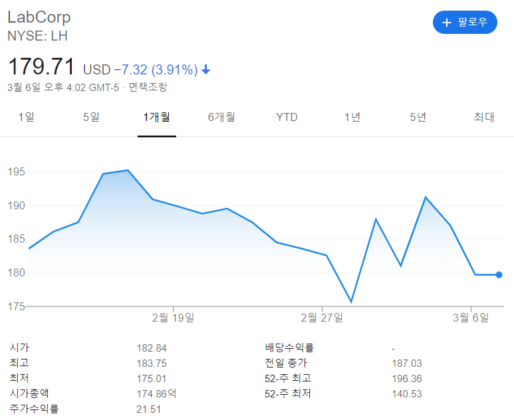The image size is (514, 420).
Task: Click the 52-주 최저 value 140.53
Action: pyautogui.click(x=407, y=394)
